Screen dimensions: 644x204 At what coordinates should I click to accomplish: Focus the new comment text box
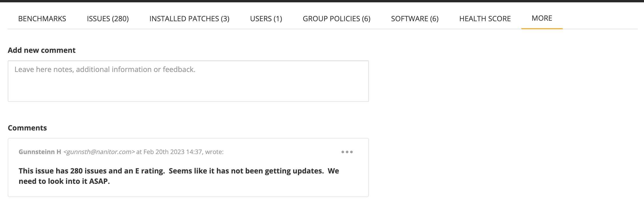[188, 85]
